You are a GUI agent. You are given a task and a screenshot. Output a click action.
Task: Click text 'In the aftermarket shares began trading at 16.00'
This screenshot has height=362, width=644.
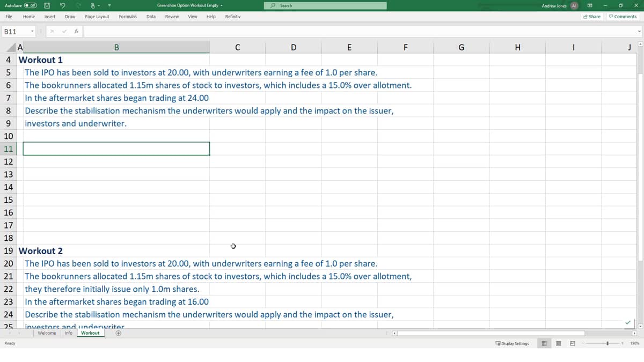point(117,302)
